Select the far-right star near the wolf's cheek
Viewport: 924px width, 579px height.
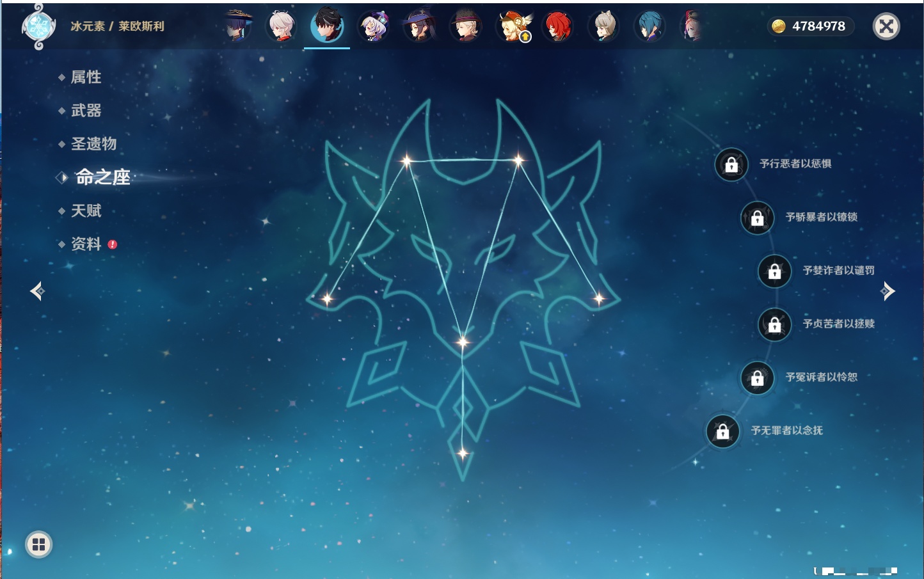click(599, 297)
